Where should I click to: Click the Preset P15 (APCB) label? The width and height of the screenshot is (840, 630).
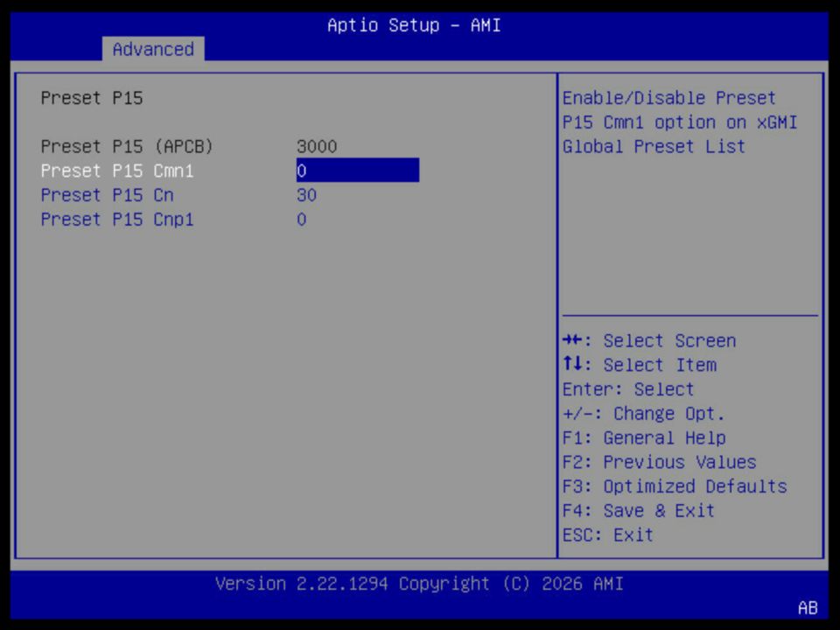[127, 146]
